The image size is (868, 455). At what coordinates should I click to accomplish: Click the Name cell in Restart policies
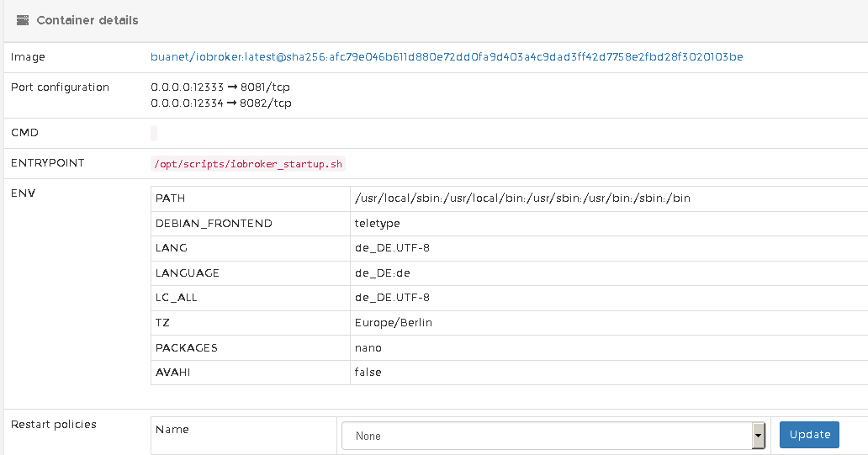(x=172, y=430)
